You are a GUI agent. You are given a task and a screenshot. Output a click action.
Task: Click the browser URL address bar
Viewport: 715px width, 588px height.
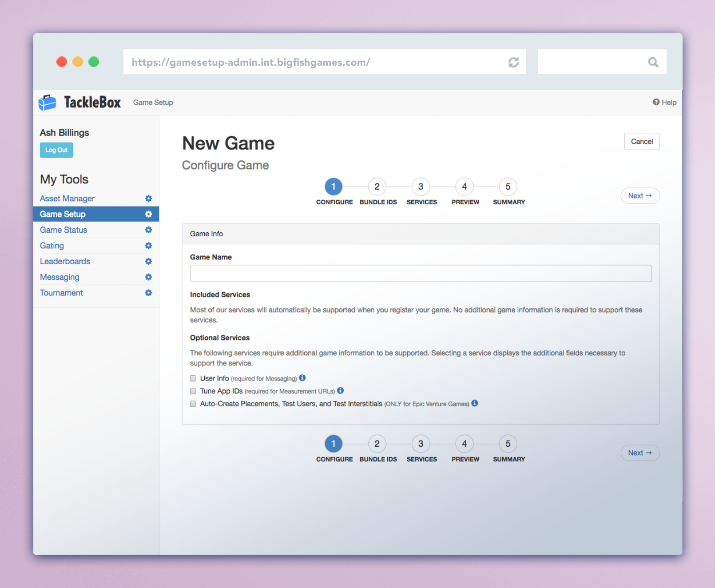point(325,62)
